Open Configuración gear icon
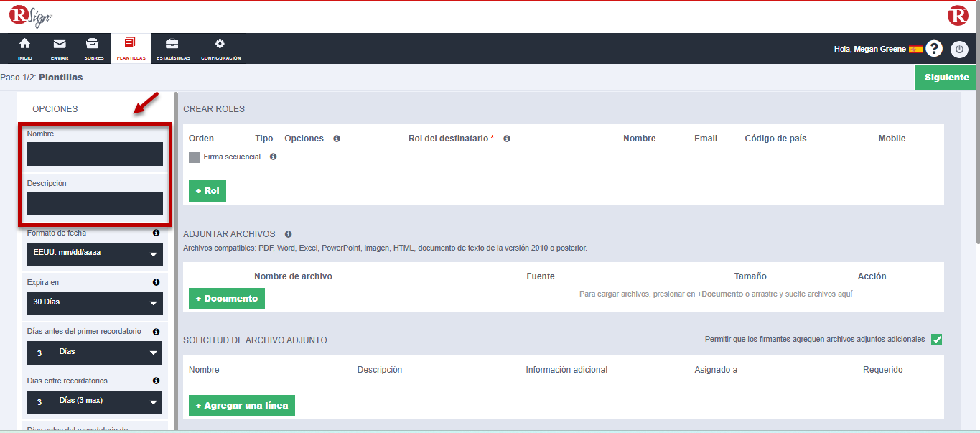The width and height of the screenshot is (980, 433). 220,45
